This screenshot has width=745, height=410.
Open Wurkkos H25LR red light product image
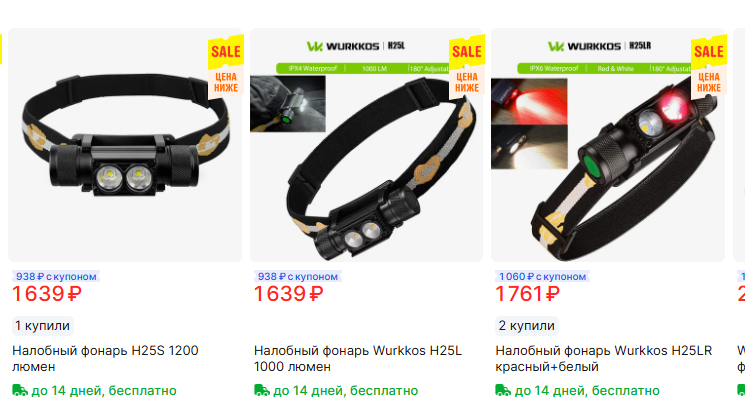click(608, 145)
